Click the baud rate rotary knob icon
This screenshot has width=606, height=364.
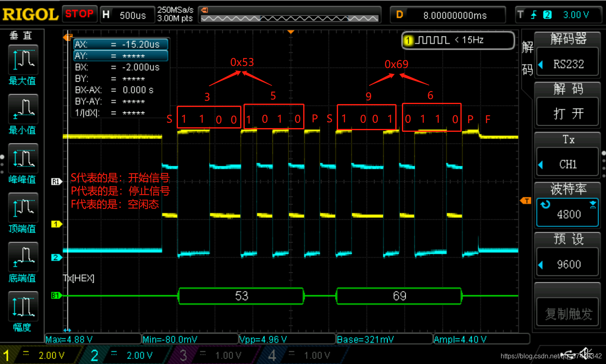point(545,204)
